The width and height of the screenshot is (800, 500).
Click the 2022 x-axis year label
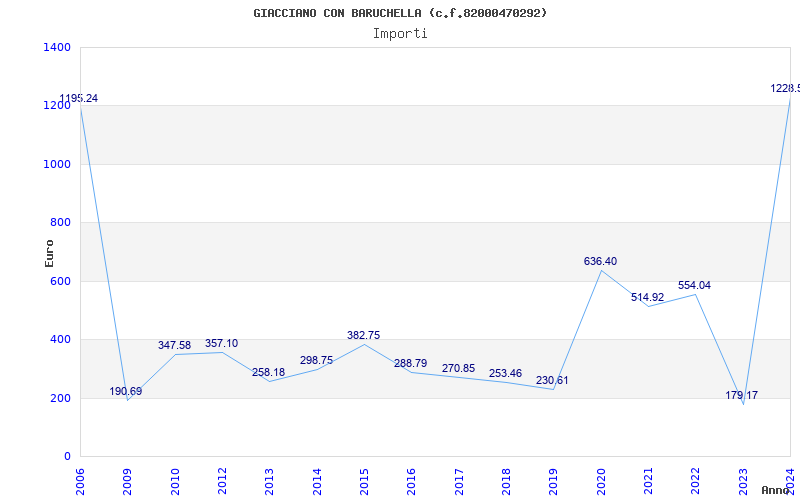695,482
